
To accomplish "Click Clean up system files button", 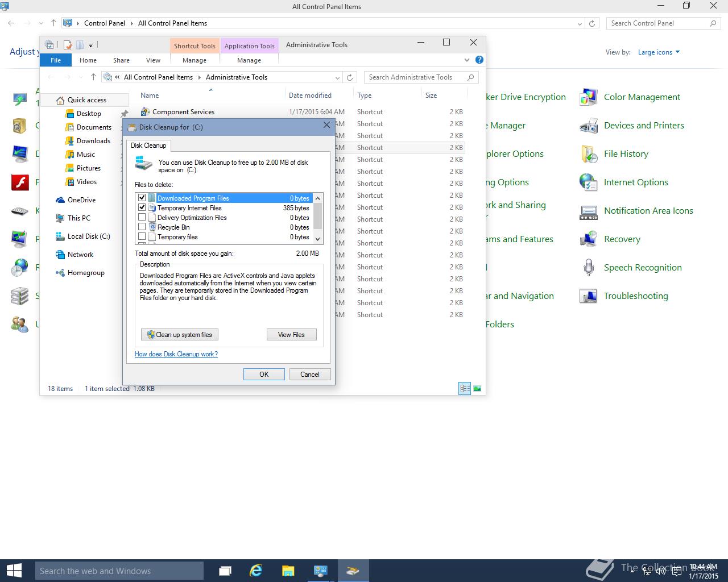I will click(180, 335).
